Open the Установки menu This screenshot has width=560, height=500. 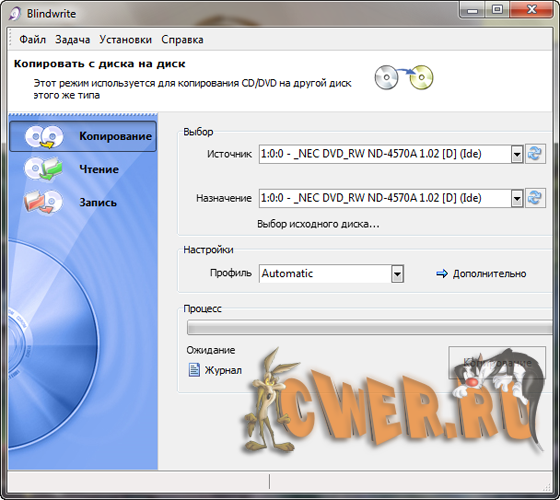(125, 40)
